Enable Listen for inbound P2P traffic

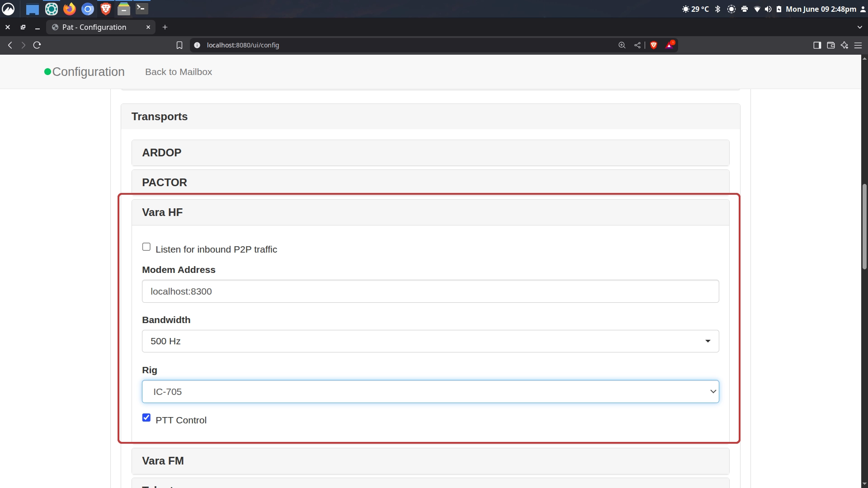point(146,247)
